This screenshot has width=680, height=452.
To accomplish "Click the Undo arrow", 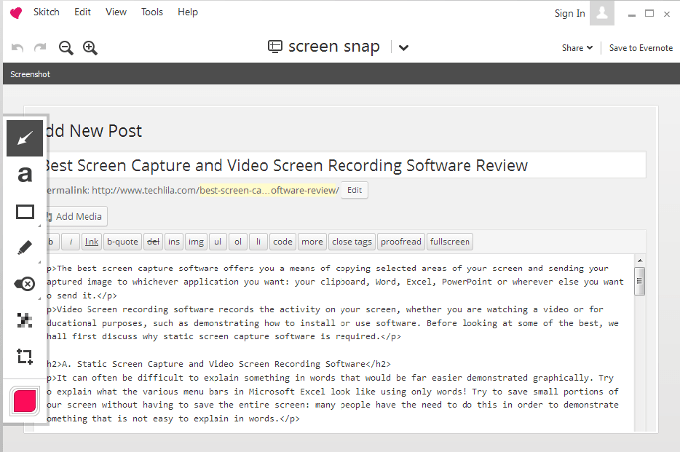I will click(x=17, y=48).
